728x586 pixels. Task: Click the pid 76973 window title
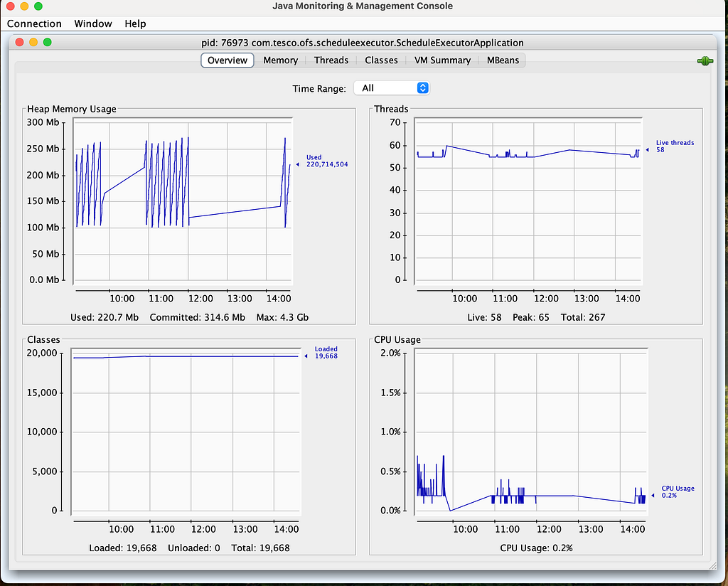tap(363, 43)
